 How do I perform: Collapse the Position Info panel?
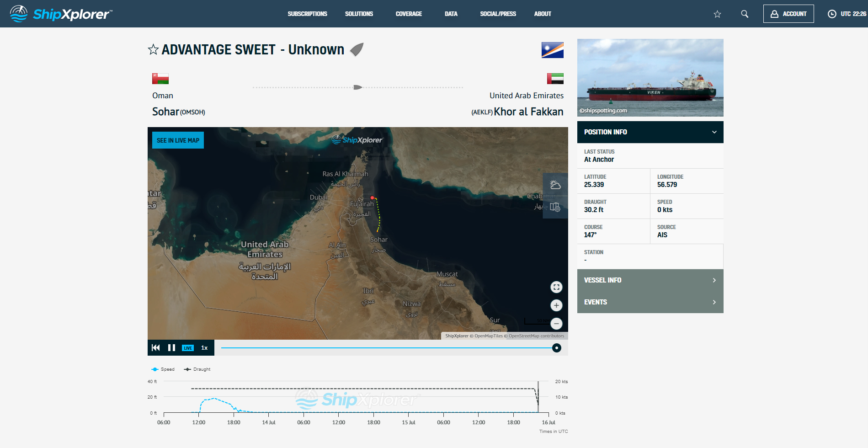[650, 132]
